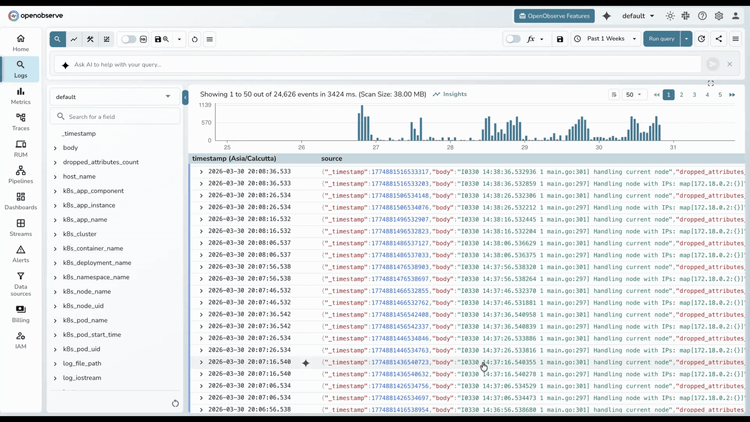Switch the light/dark theme icon
Screen dimensions: 750x422
[x=670, y=16]
